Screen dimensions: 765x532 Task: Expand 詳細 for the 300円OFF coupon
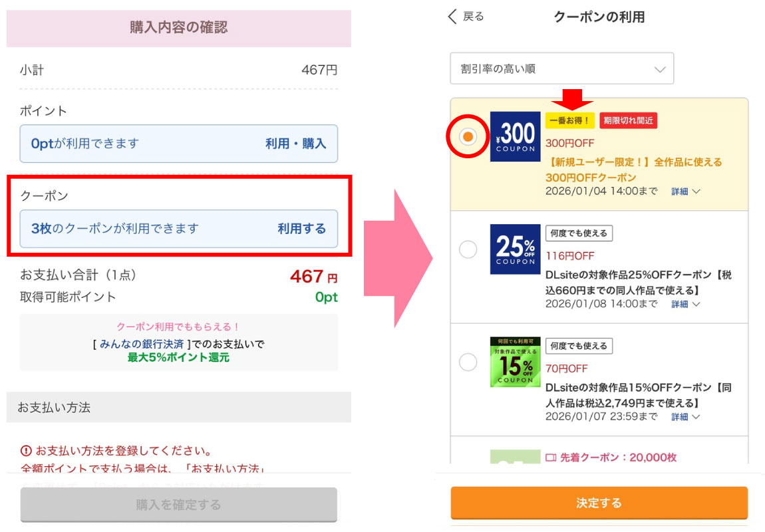[x=685, y=192]
